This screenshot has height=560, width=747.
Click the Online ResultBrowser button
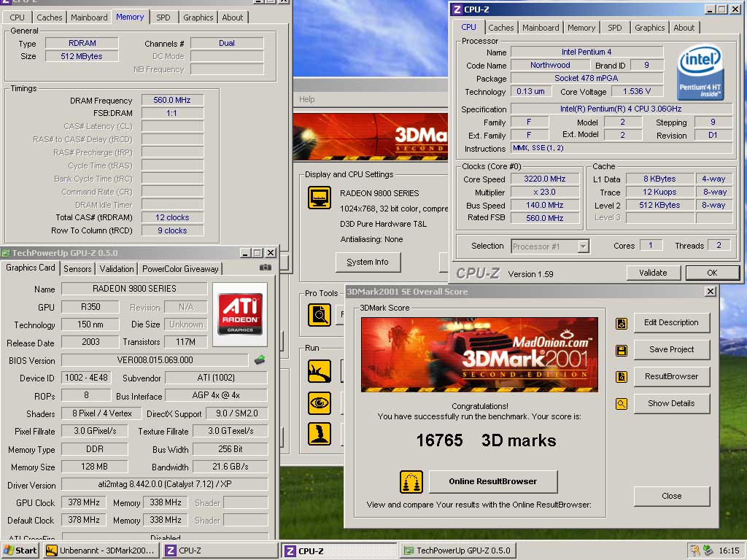coord(493,481)
